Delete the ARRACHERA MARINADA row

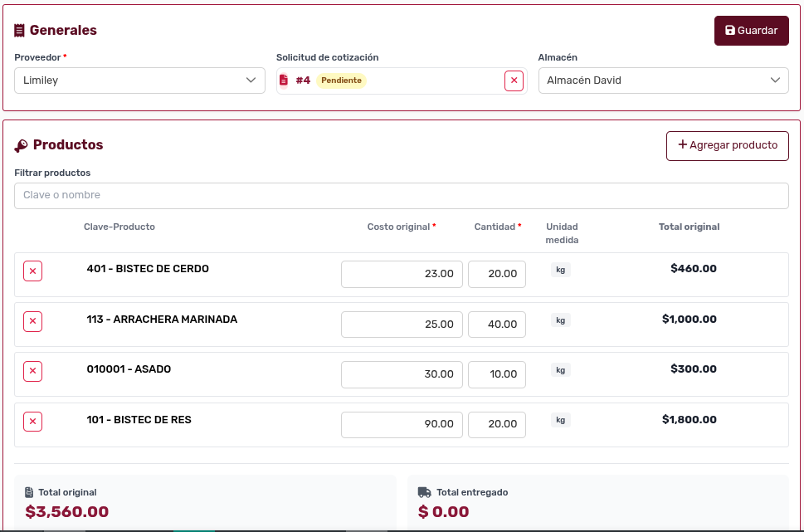(32, 321)
